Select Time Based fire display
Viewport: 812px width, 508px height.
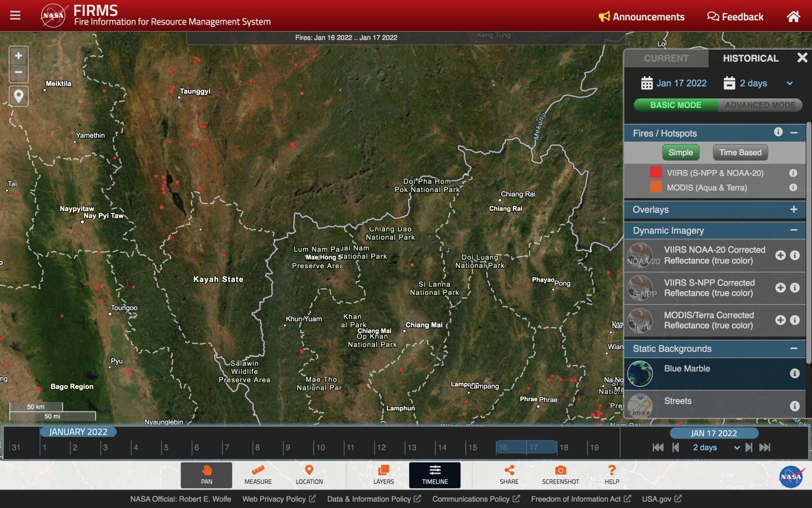(740, 152)
